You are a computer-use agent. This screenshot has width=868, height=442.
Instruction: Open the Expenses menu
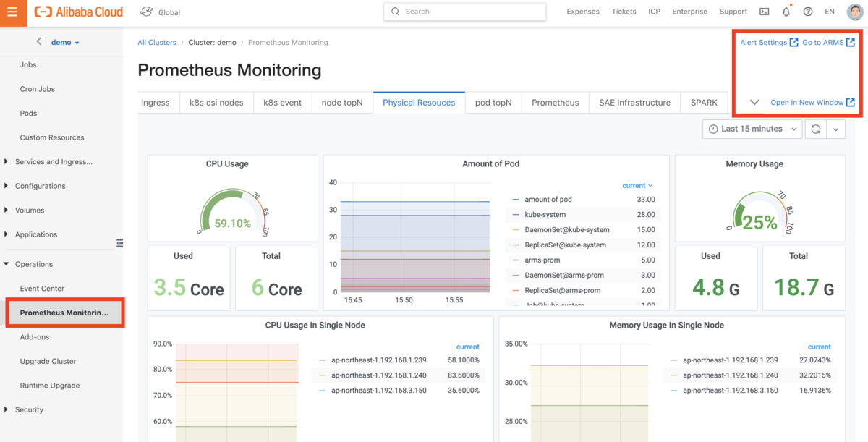(583, 12)
